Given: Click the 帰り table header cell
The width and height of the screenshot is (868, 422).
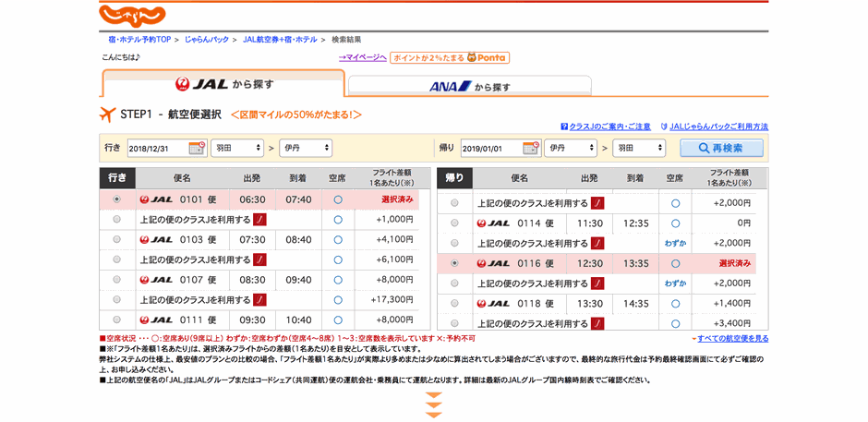Looking at the screenshot, I should tap(454, 178).
